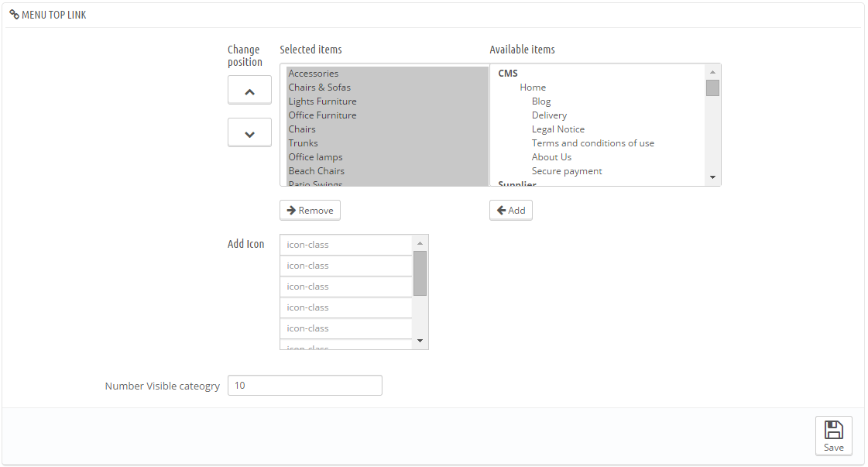Image resolution: width=868 pixels, height=467 pixels.
Task: Click the Number Visible category field
Action: click(304, 386)
